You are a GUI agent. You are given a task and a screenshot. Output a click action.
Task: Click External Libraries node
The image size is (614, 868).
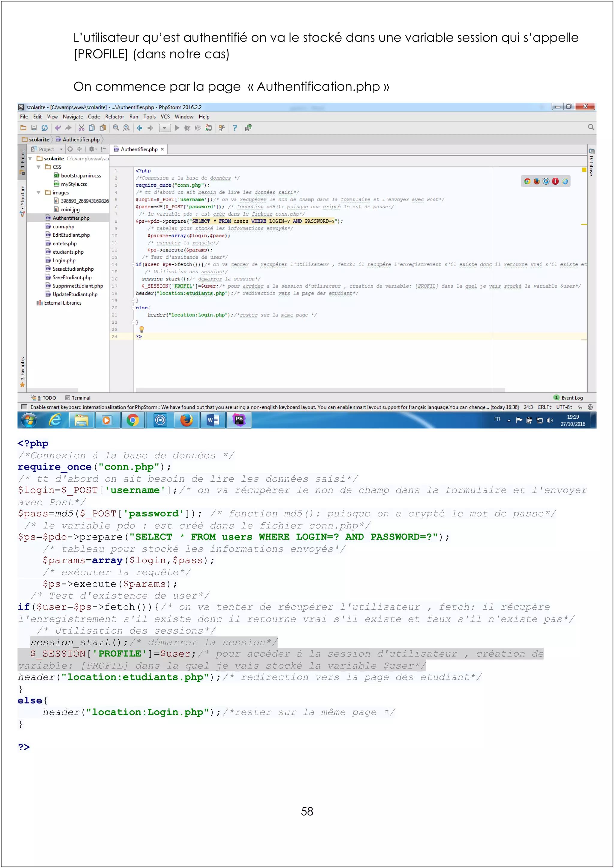(x=59, y=303)
